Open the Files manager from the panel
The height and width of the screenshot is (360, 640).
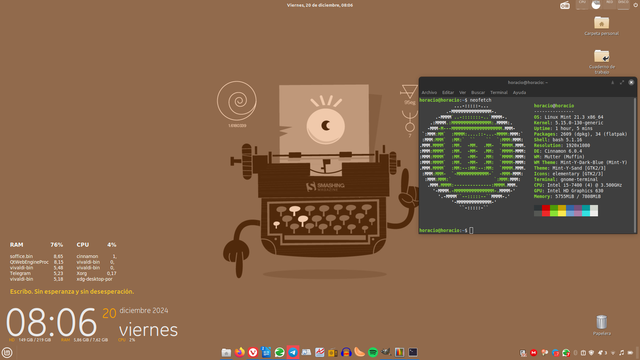[x=226, y=352]
